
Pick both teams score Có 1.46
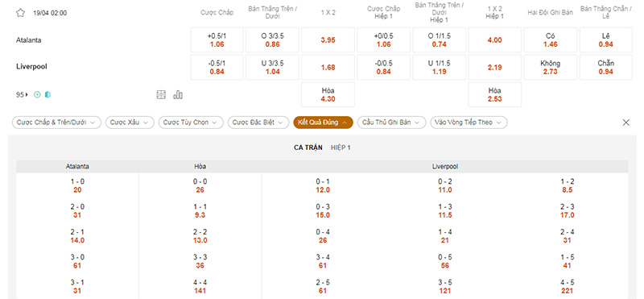(x=550, y=40)
